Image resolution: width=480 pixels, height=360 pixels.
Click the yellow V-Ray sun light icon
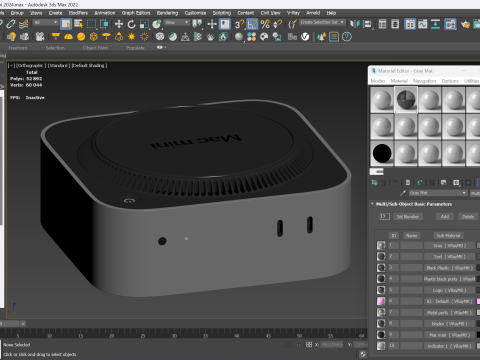click(x=131, y=37)
